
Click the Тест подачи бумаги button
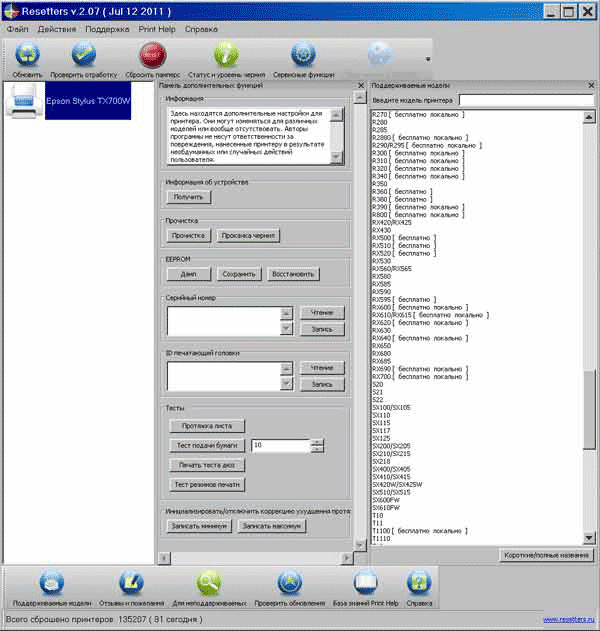pyautogui.click(x=207, y=445)
